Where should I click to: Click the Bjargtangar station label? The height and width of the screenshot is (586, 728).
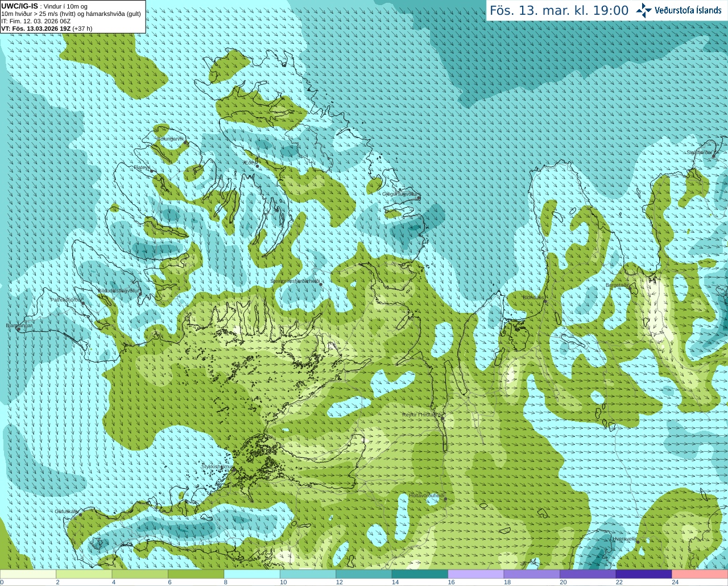tap(19, 325)
